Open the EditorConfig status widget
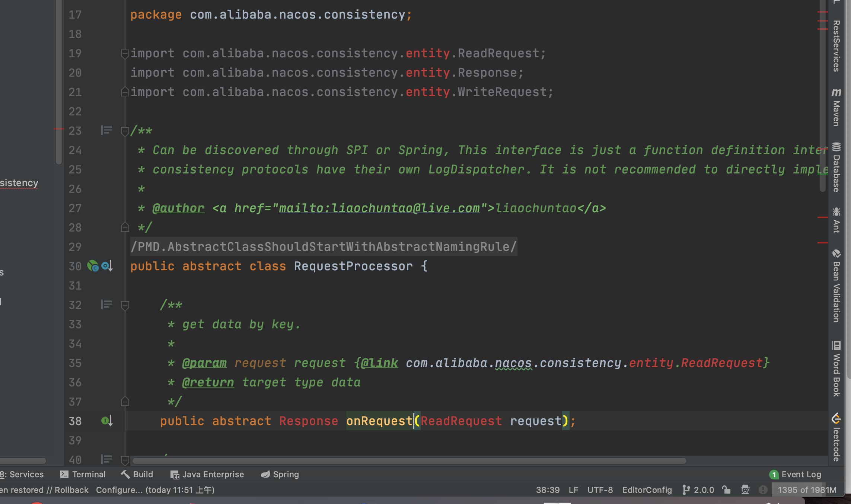 click(647, 490)
